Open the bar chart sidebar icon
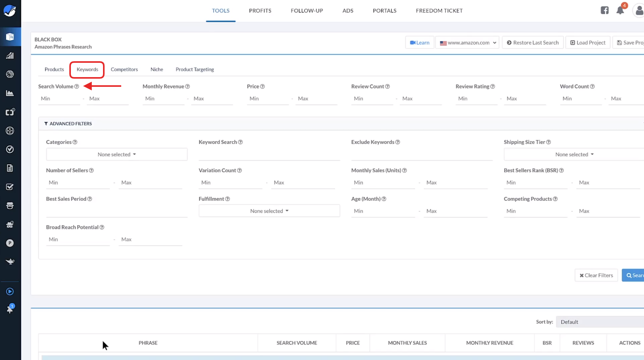Viewport: 644px width, 360px height. pyautogui.click(x=10, y=55)
